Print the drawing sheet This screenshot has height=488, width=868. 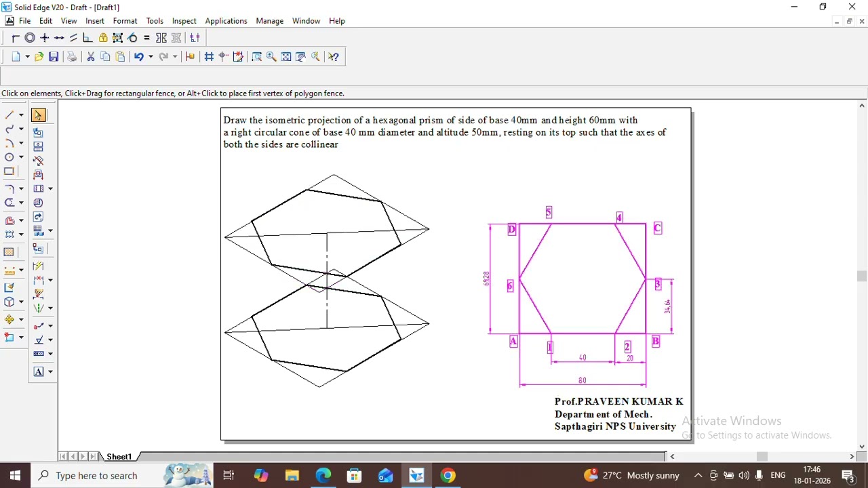[72, 57]
